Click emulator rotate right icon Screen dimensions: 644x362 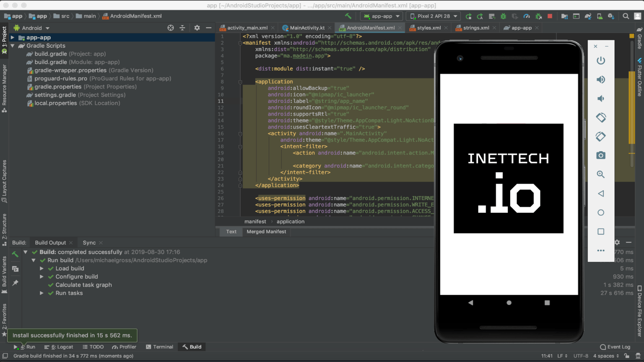click(601, 136)
